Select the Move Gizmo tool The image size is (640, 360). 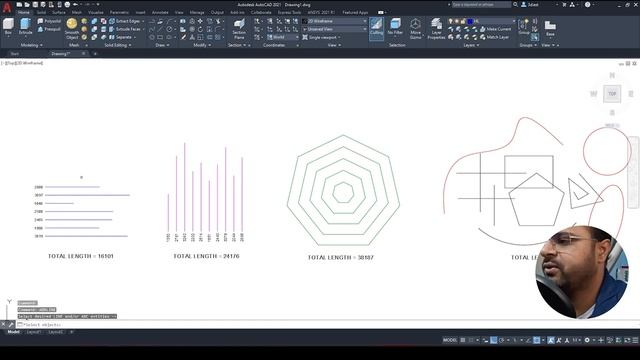click(x=416, y=29)
